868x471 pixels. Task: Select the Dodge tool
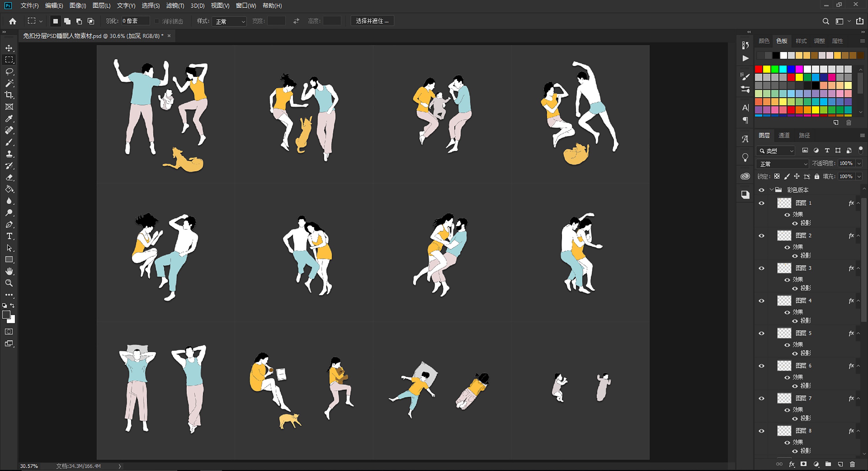point(9,213)
